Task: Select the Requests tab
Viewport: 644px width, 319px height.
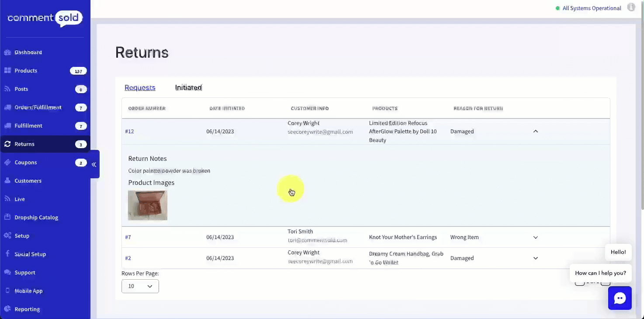Action: [140, 87]
